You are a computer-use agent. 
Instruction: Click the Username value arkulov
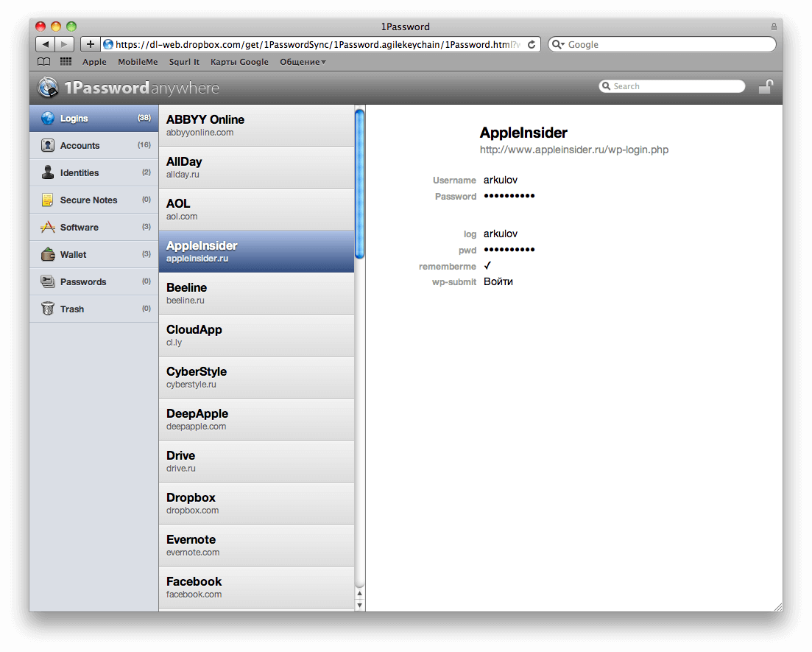click(x=501, y=180)
